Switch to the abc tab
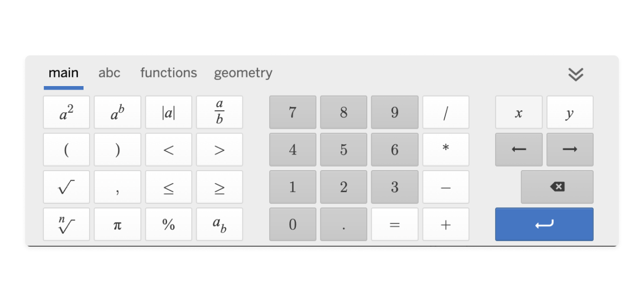Image resolution: width=644 pixels, height=302 pixels. click(x=109, y=73)
